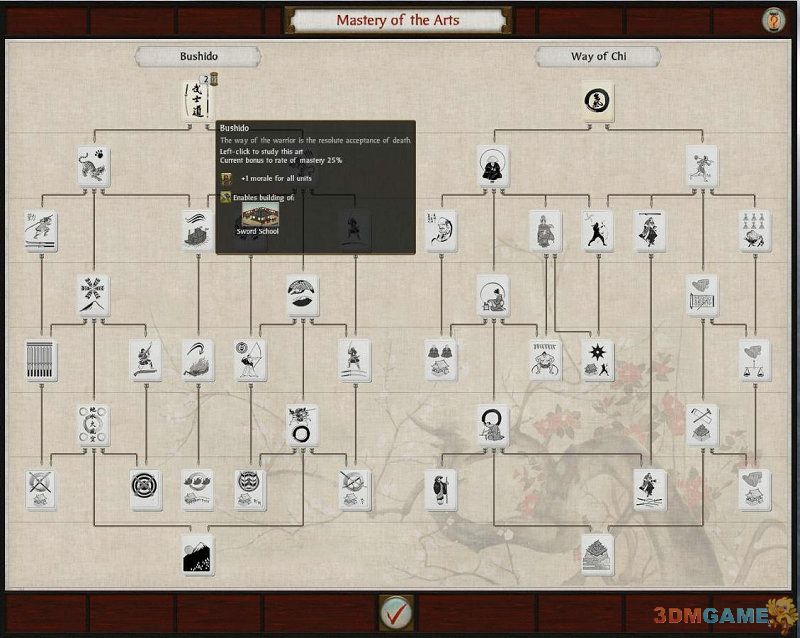Select the hunched monk with walking staff art
This screenshot has height=638, width=800.
[x=441, y=490]
